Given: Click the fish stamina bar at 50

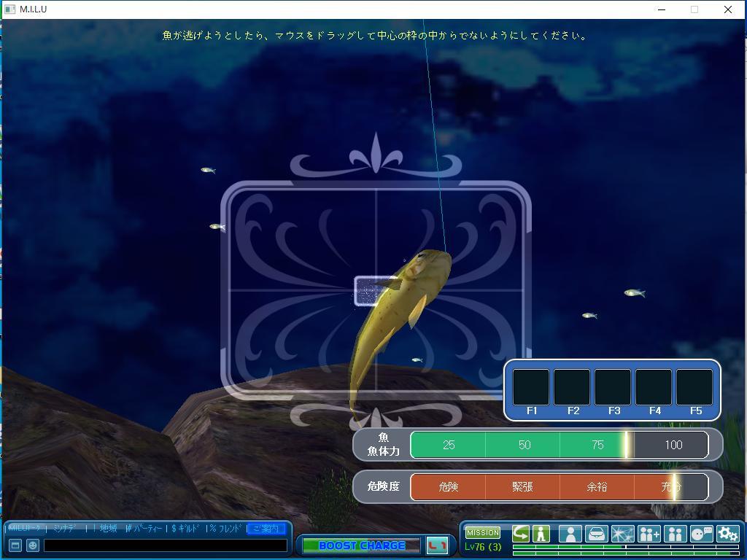Looking at the screenshot, I should (x=523, y=445).
